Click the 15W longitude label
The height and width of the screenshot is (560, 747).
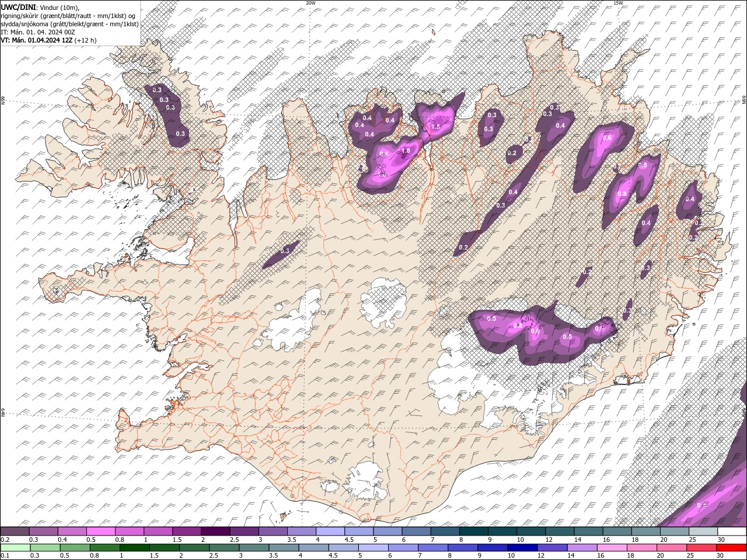coord(618,3)
